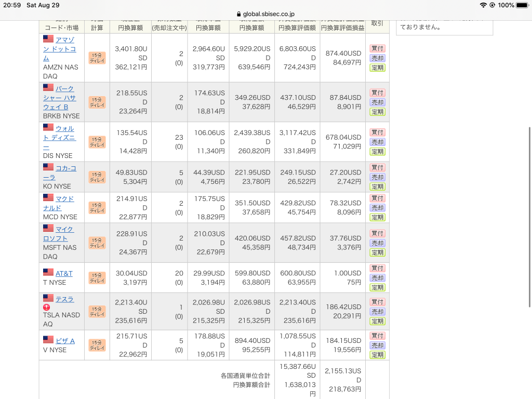Click the 15-minute delay badge in BRKB row
This screenshot has height=399, width=532.
click(97, 102)
